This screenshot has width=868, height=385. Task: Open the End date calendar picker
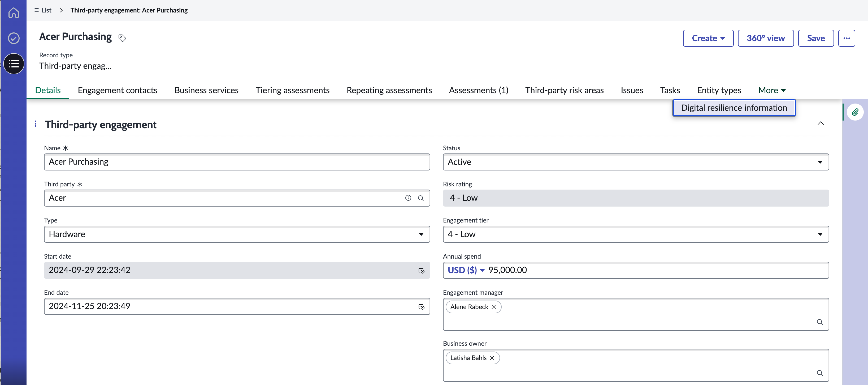point(421,306)
